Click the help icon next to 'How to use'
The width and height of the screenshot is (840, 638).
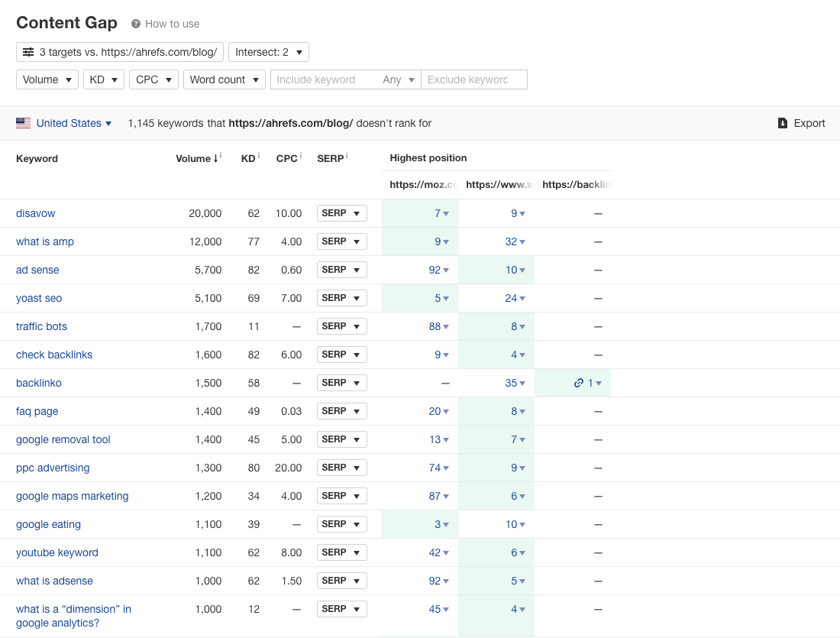pyautogui.click(x=137, y=24)
